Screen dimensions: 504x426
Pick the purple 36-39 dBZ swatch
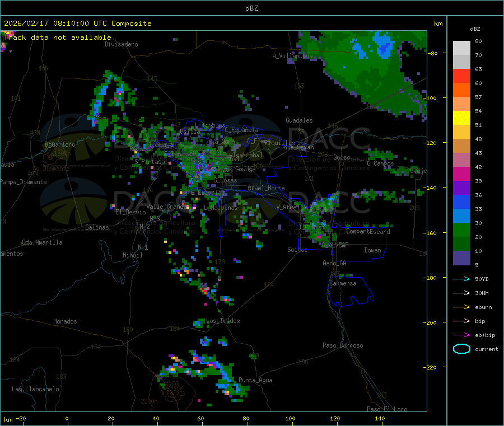(461, 188)
